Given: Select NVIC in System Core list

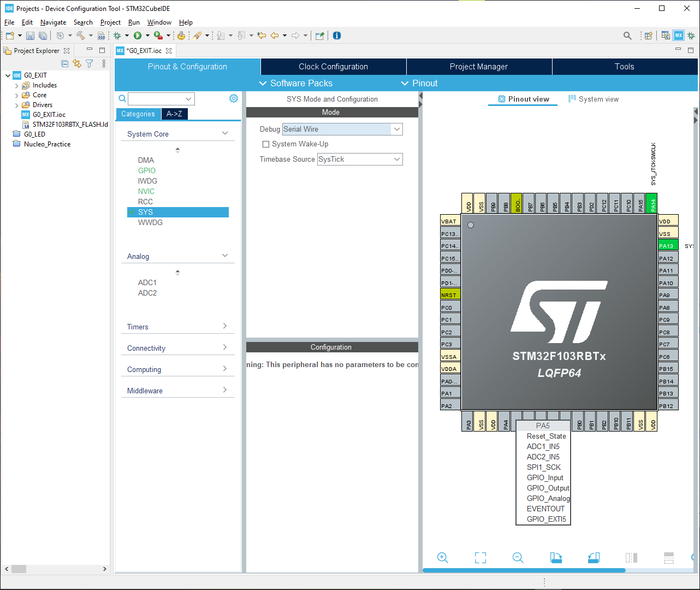Looking at the screenshot, I should (x=146, y=191).
